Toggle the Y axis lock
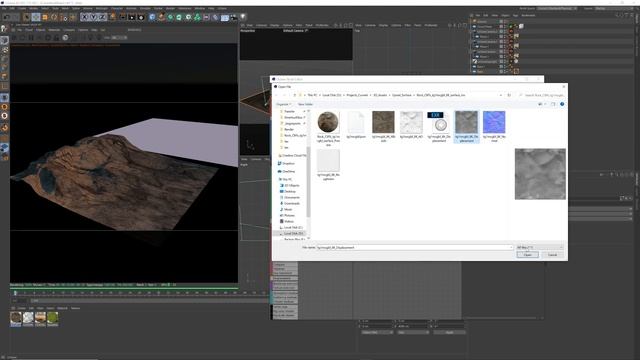Screen dimensions: 640x360 tap(93, 17)
